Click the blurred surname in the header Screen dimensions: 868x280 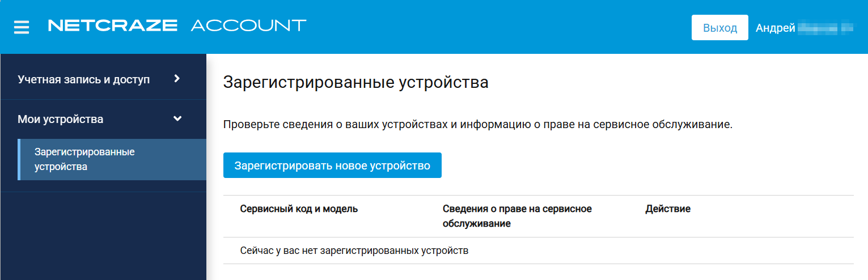825,28
